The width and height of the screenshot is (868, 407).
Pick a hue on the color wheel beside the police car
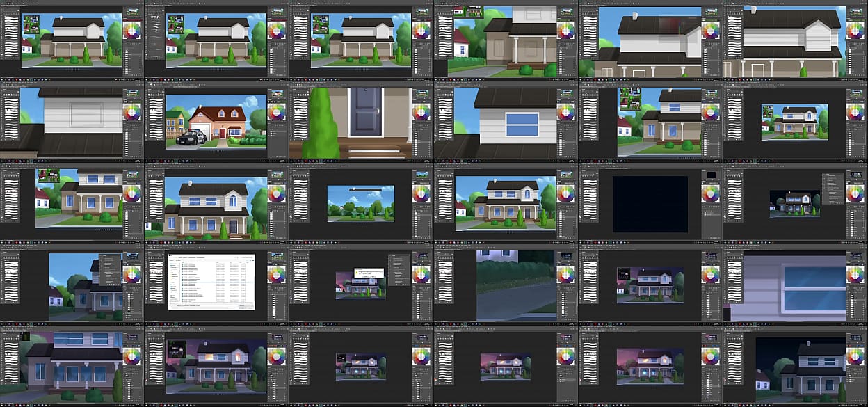point(276,111)
